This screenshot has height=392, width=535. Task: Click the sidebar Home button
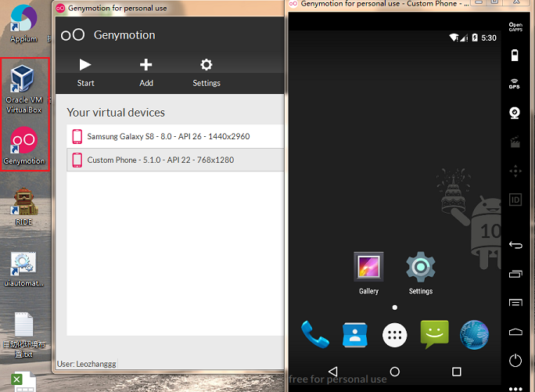pos(515,332)
